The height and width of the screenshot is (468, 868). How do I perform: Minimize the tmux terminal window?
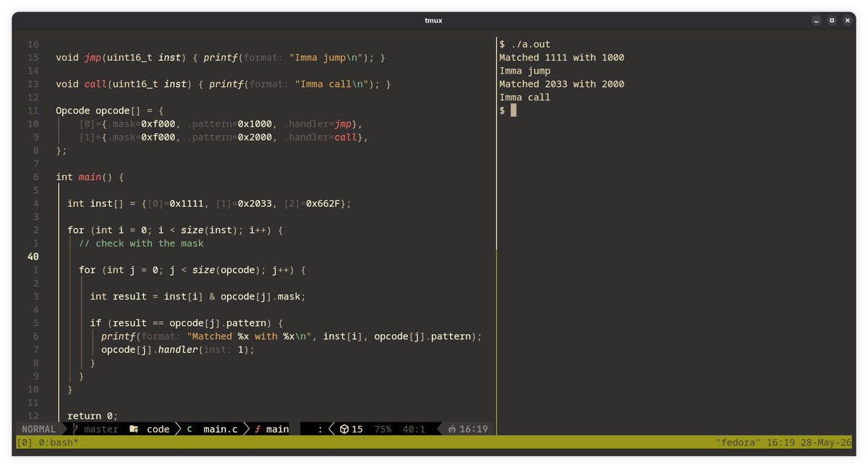817,20
